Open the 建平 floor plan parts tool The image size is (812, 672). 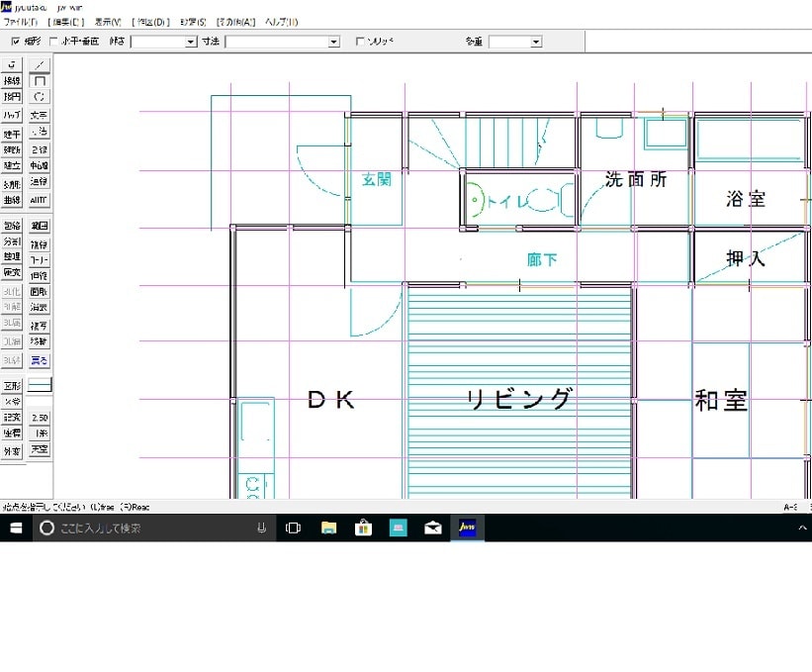[x=12, y=135]
